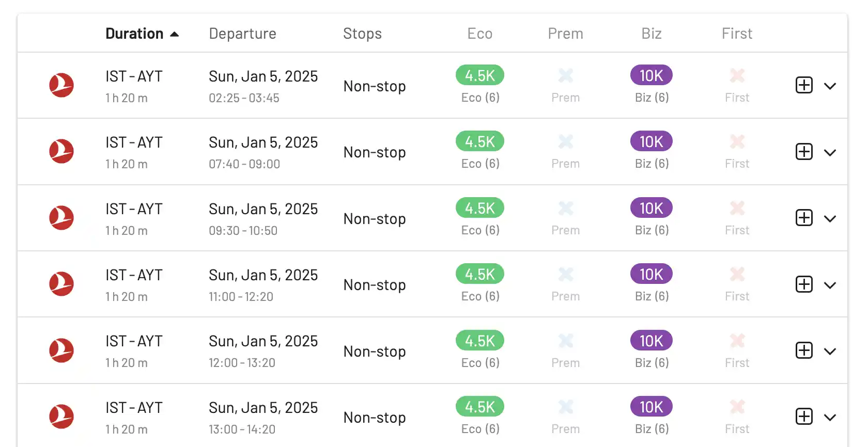This screenshot has height=447, width=868.
Task: Expand the 07:40 flight row chevron
Action: tap(830, 153)
